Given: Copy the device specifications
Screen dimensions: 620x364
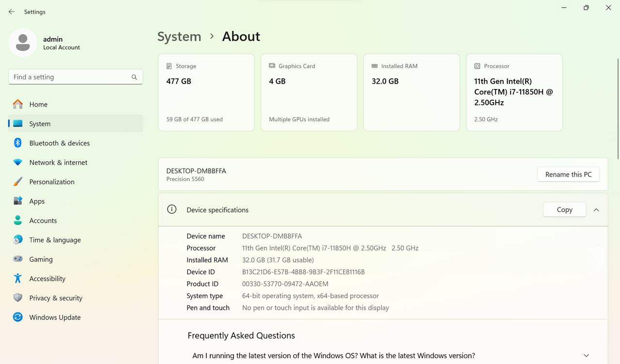Looking at the screenshot, I should click(564, 210).
